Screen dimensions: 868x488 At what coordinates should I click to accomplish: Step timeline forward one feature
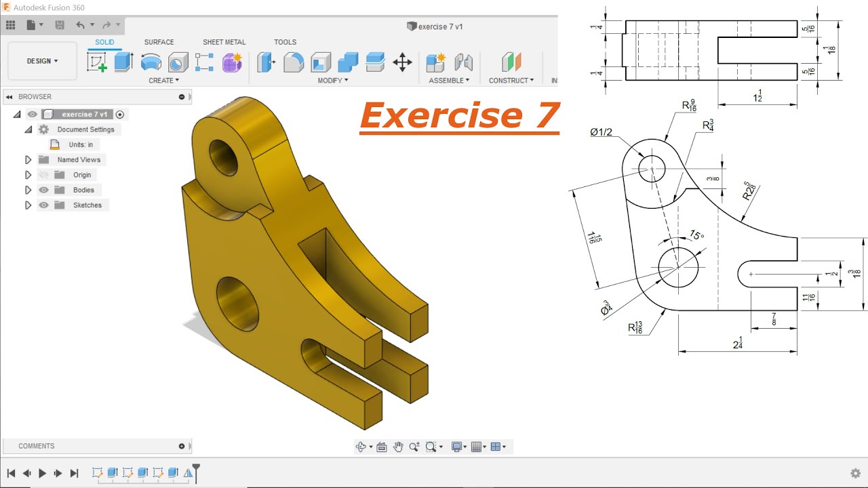(x=58, y=473)
